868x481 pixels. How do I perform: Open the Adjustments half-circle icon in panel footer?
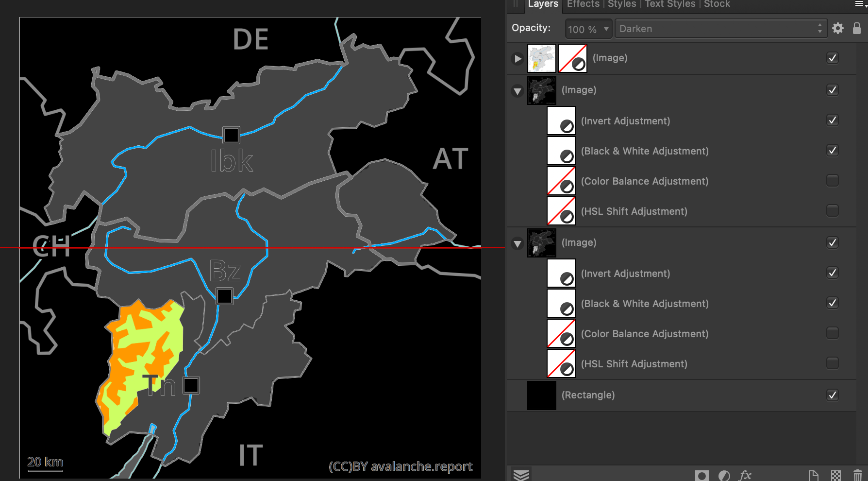point(724,475)
